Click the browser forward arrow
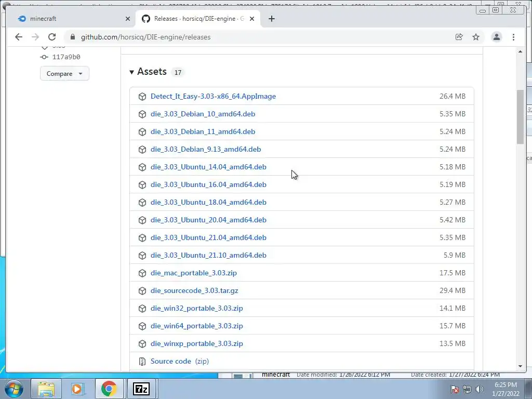Image resolution: width=532 pixels, height=399 pixels. (35, 37)
